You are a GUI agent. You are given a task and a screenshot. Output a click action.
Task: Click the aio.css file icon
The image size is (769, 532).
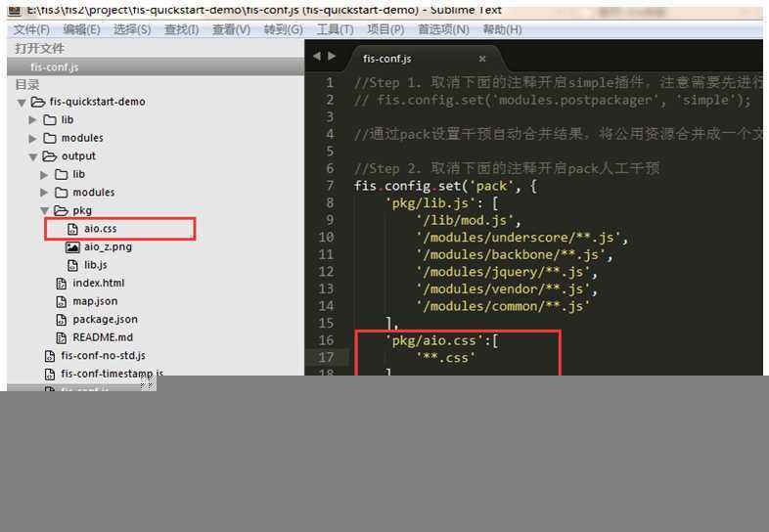pyautogui.click(x=72, y=229)
